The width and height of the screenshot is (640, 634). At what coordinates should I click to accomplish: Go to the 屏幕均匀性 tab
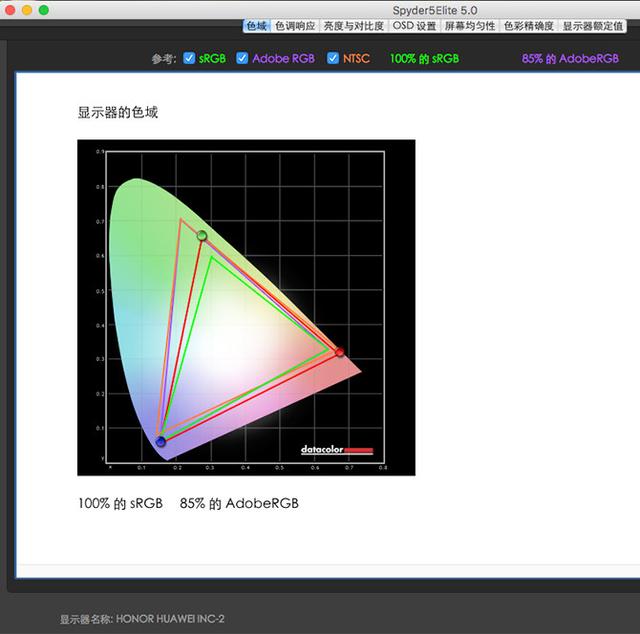click(470, 26)
